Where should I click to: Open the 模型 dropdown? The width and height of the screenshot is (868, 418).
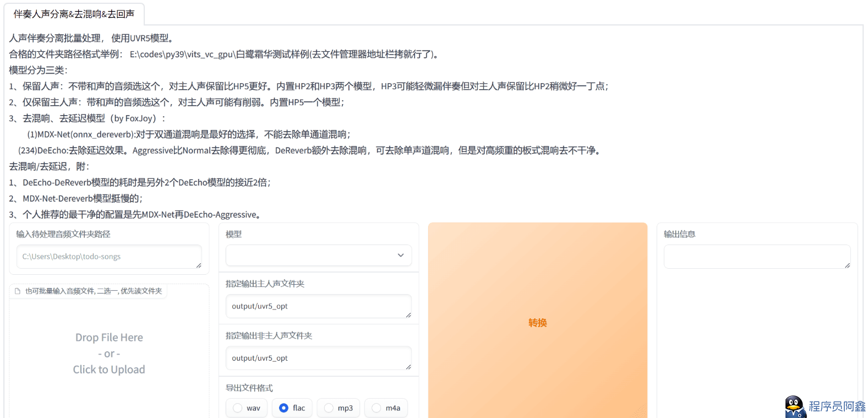click(319, 256)
